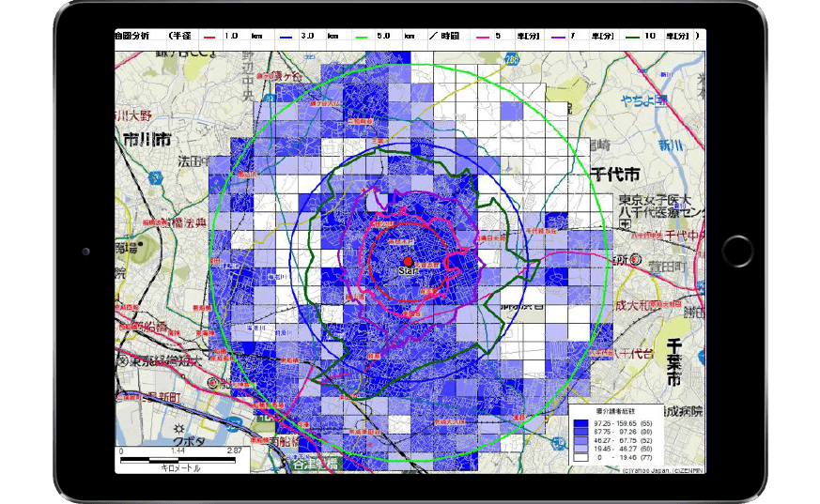Click the '5.0' radius value in header
The width and height of the screenshot is (820, 504).
click(383, 36)
